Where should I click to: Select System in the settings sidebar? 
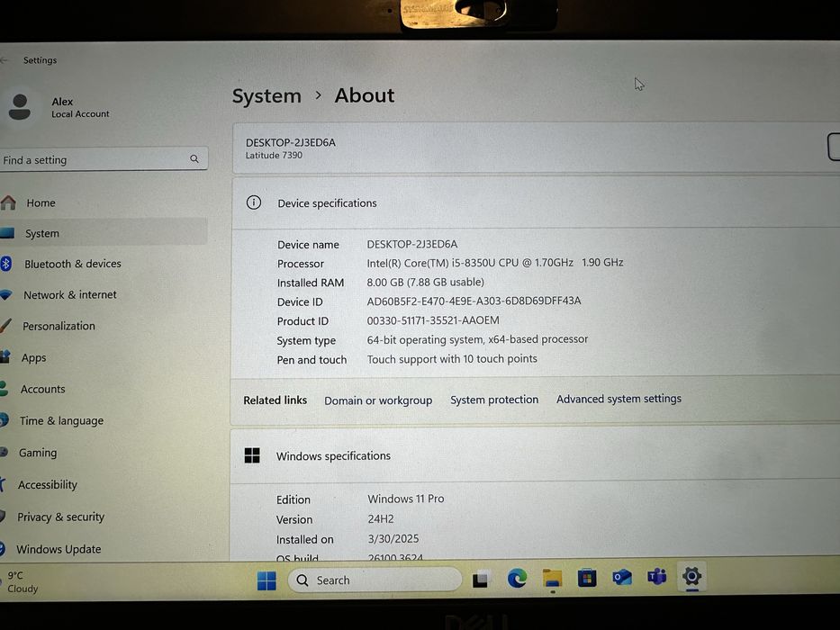[x=102, y=233]
